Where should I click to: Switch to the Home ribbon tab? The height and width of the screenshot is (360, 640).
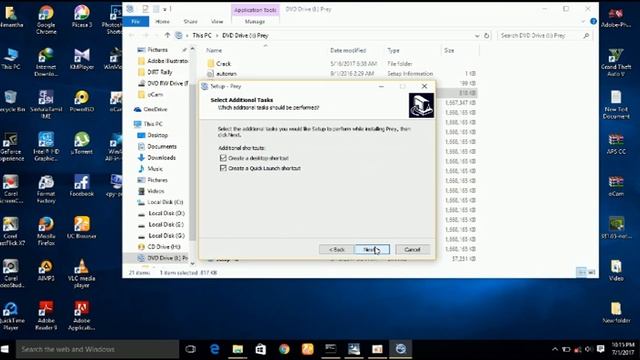pyautogui.click(x=162, y=22)
